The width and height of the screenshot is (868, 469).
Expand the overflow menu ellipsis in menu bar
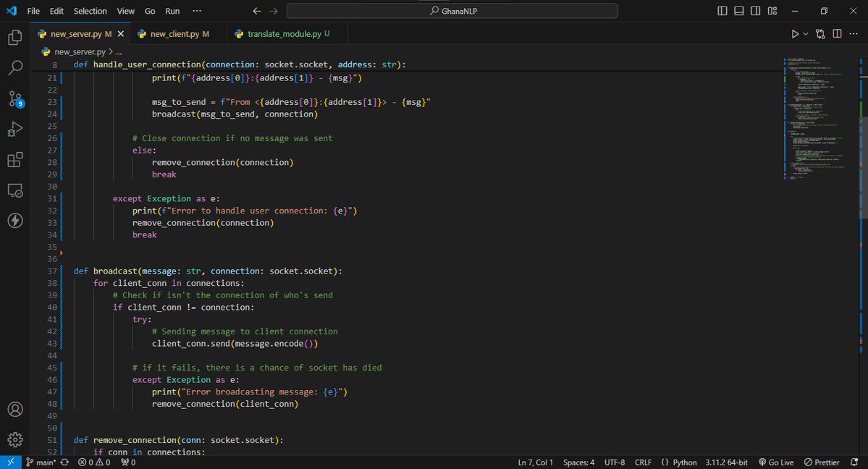(x=197, y=11)
